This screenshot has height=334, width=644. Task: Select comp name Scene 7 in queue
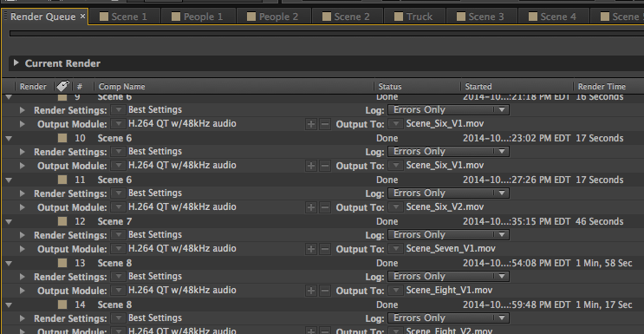(114, 221)
